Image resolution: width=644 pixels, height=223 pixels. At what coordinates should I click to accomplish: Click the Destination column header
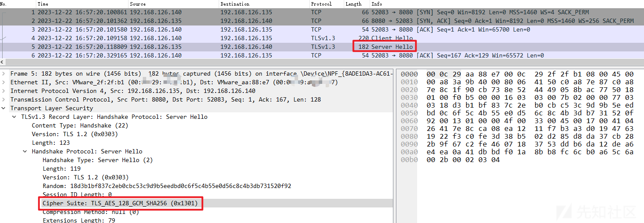click(235, 4)
